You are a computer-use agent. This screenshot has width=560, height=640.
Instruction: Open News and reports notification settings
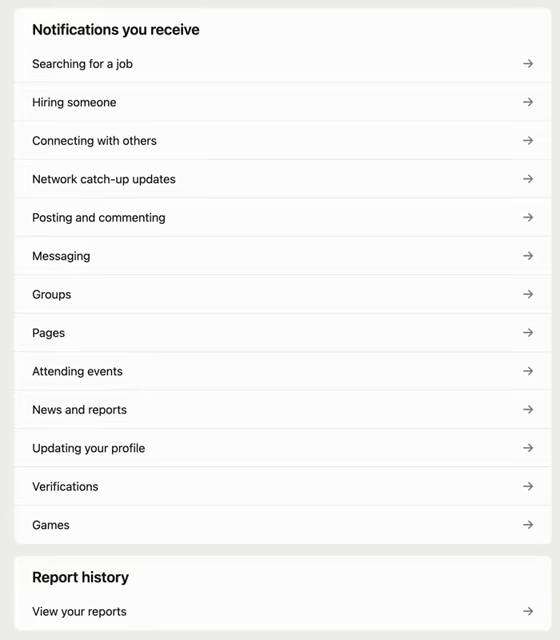(x=282, y=409)
